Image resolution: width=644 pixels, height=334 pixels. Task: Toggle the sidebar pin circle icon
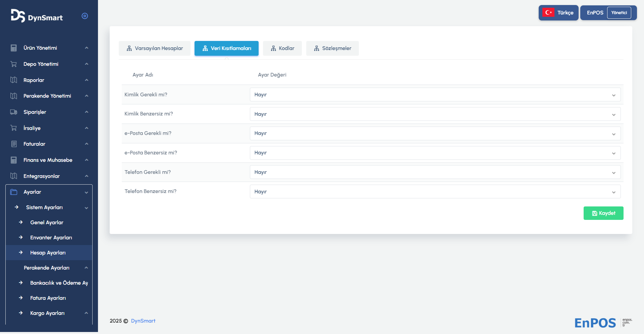click(x=85, y=16)
